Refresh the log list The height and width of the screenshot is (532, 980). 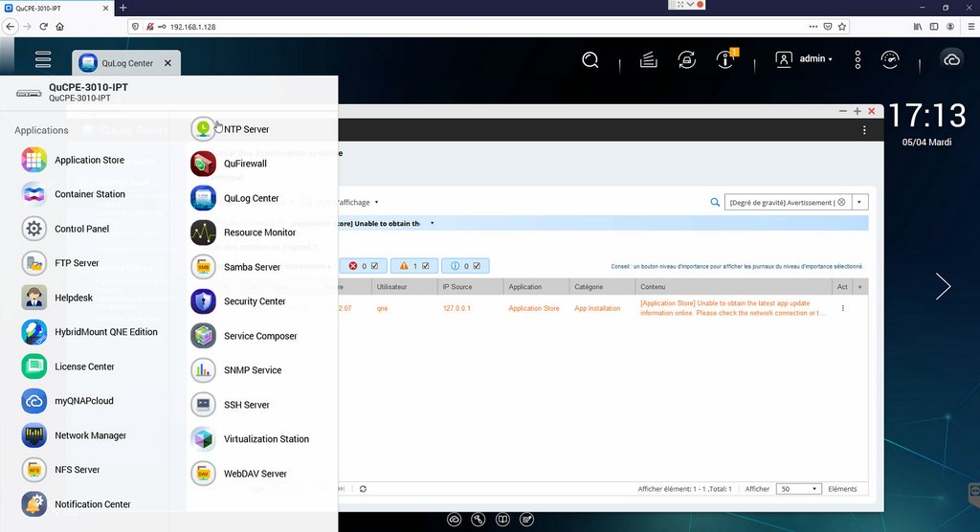(x=363, y=489)
